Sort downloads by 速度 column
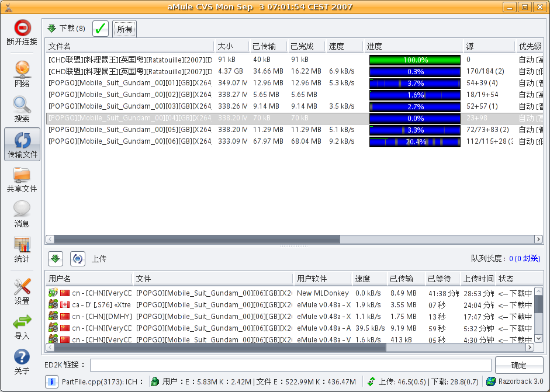 (344, 46)
